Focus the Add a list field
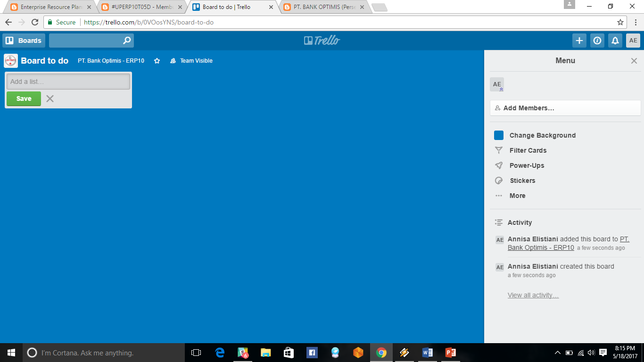 (68, 82)
